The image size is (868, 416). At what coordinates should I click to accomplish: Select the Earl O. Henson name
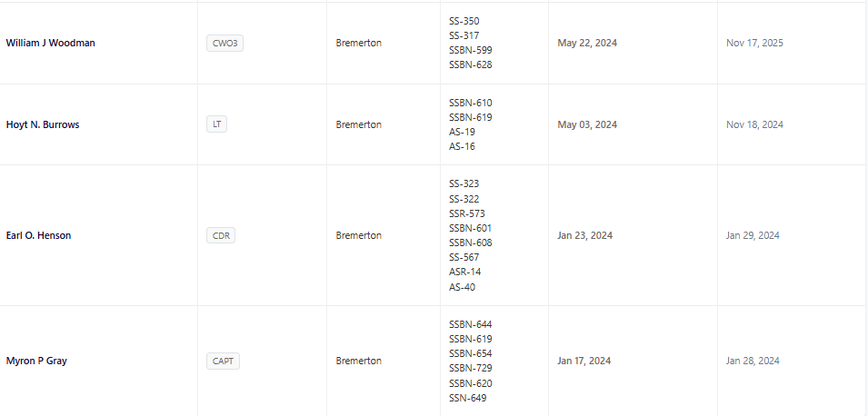(x=38, y=235)
